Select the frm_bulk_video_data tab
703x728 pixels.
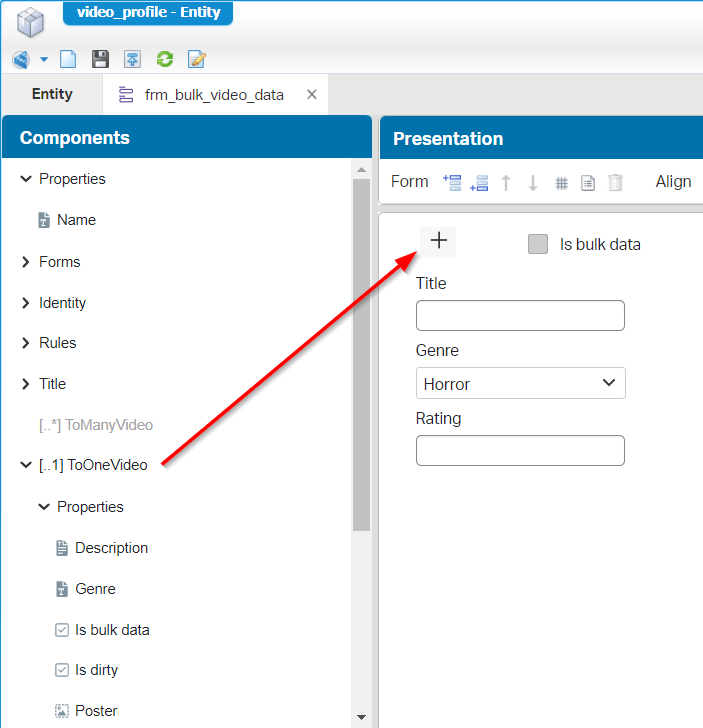pyautogui.click(x=214, y=95)
